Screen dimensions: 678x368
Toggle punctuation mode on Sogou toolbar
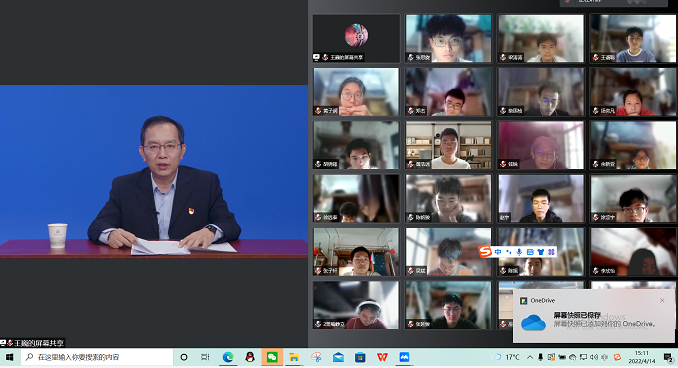tap(508, 252)
